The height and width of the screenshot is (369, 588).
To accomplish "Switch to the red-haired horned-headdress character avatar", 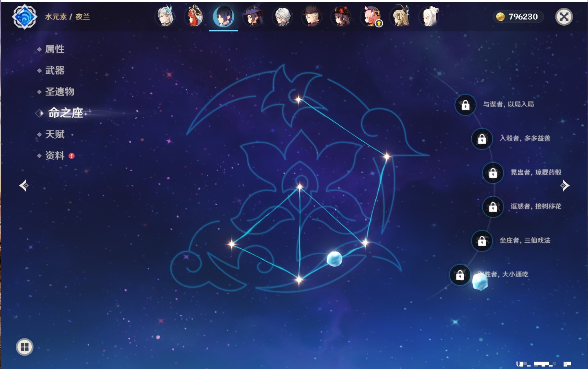I will click(194, 16).
